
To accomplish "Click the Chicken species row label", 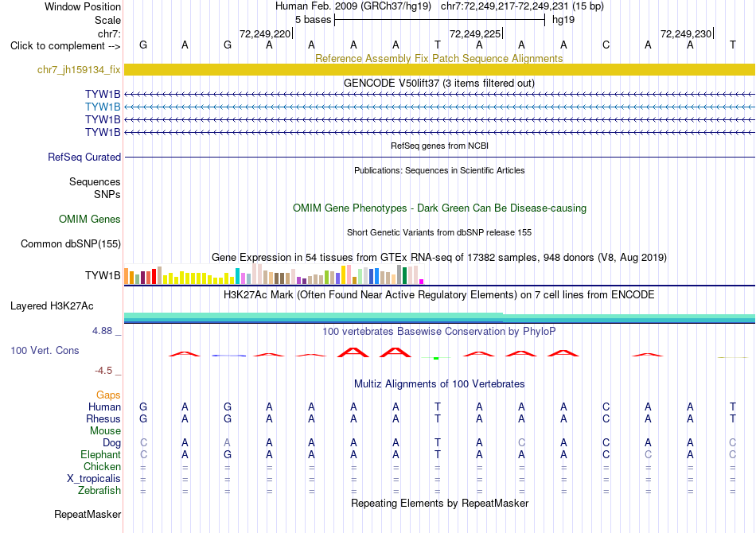I will [x=102, y=466].
